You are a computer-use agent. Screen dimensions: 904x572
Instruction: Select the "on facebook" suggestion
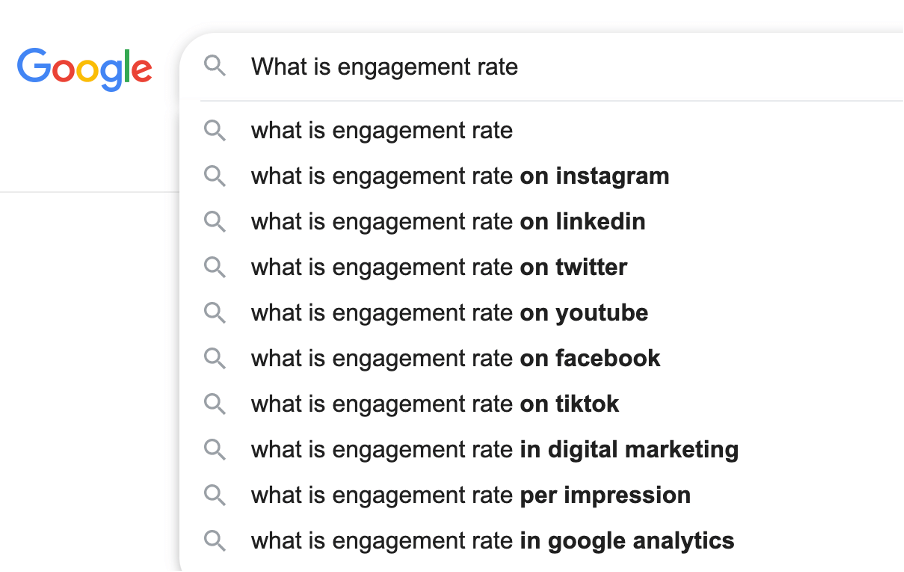[x=456, y=358]
